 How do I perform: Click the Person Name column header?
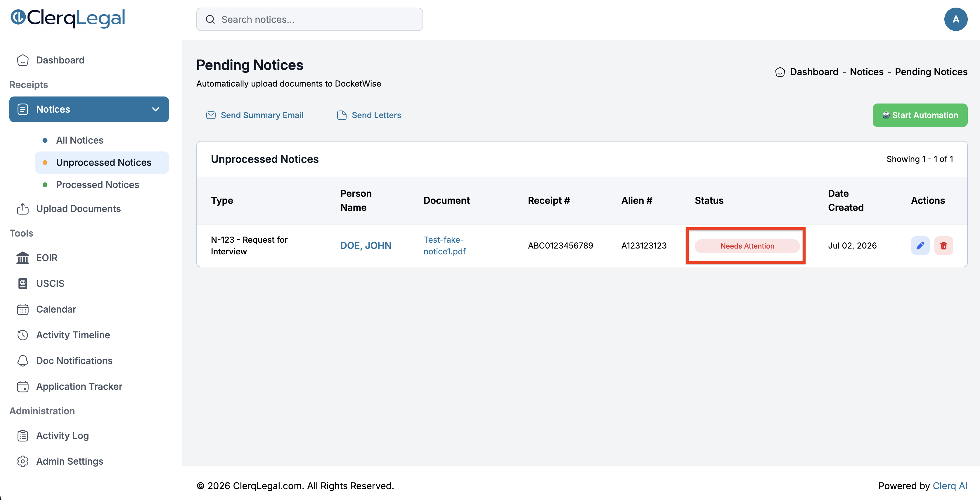coord(356,201)
